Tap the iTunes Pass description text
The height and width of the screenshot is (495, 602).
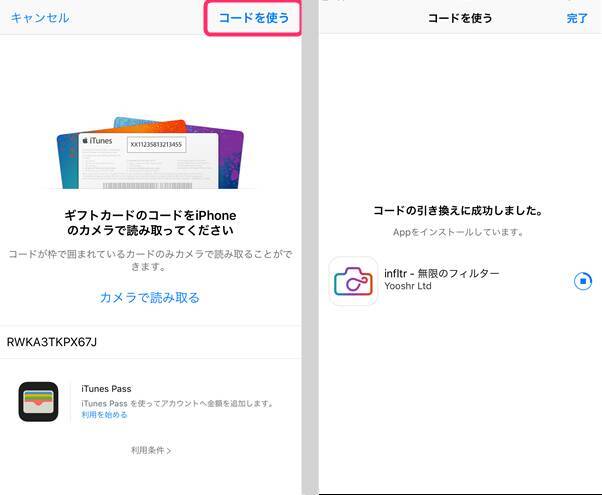[x=177, y=403]
